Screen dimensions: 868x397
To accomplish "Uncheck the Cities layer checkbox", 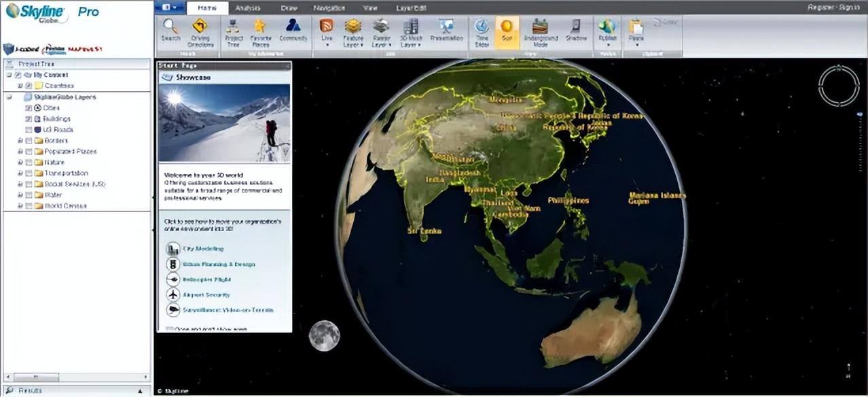I will (x=29, y=107).
